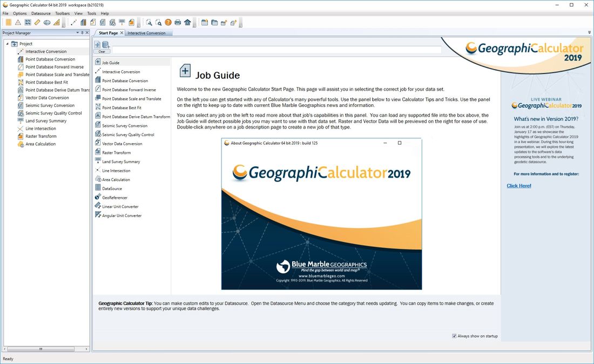Screen dimensions: 594x364
Task: Open the tab list dropdown at far right
Action: (x=590, y=32)
